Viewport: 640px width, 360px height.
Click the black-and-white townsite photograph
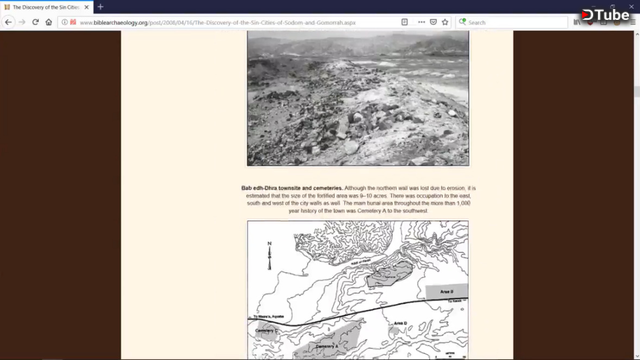pyautogui.click(x=358, y=98)
